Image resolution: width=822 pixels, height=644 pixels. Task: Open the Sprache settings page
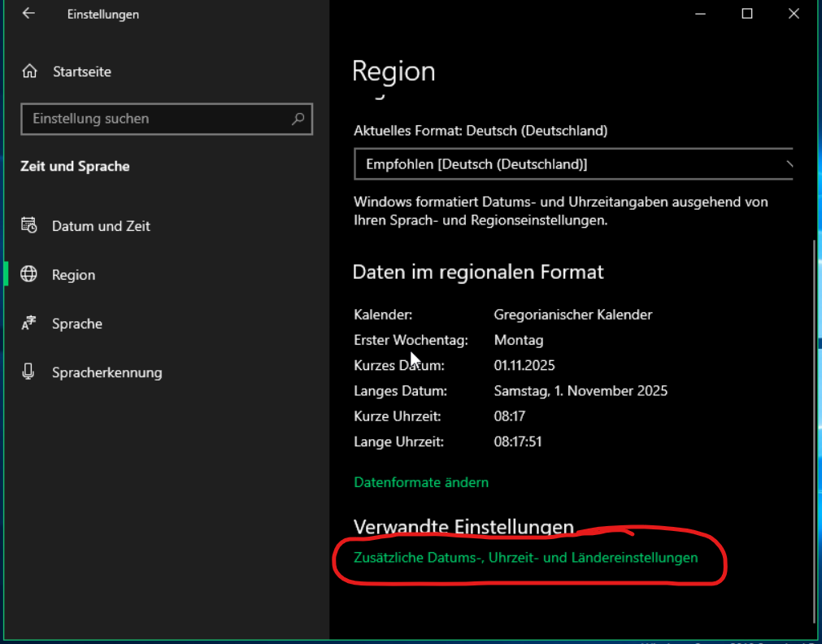coord(77,324)
